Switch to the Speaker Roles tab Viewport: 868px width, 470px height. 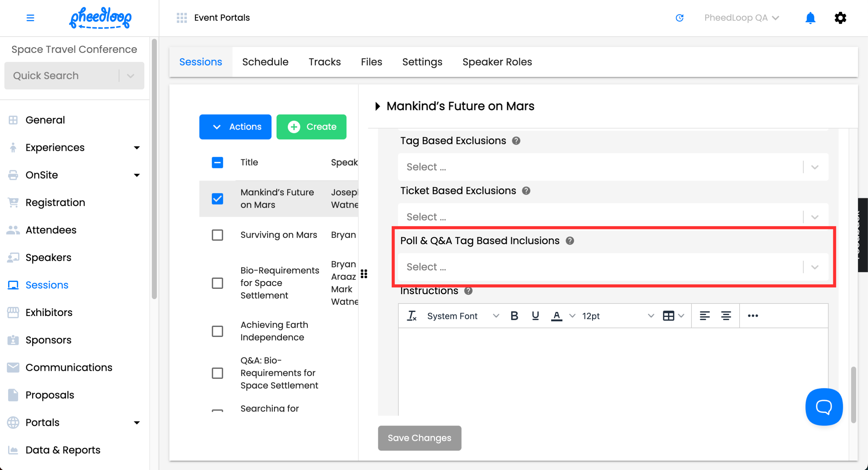[x=497, y=62]
